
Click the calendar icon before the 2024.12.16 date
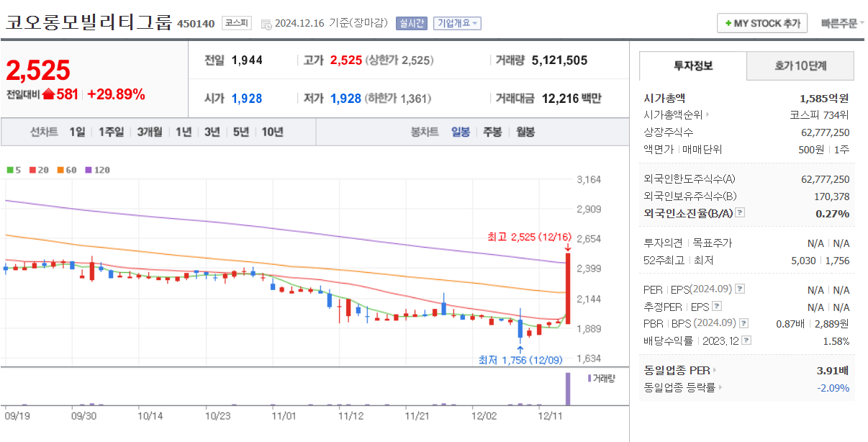[x=266, y=24]
